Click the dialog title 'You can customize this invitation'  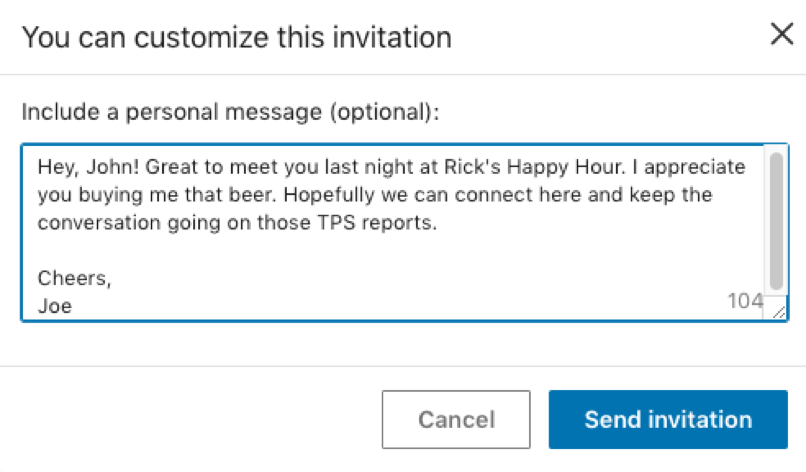(x=236, y=37)
